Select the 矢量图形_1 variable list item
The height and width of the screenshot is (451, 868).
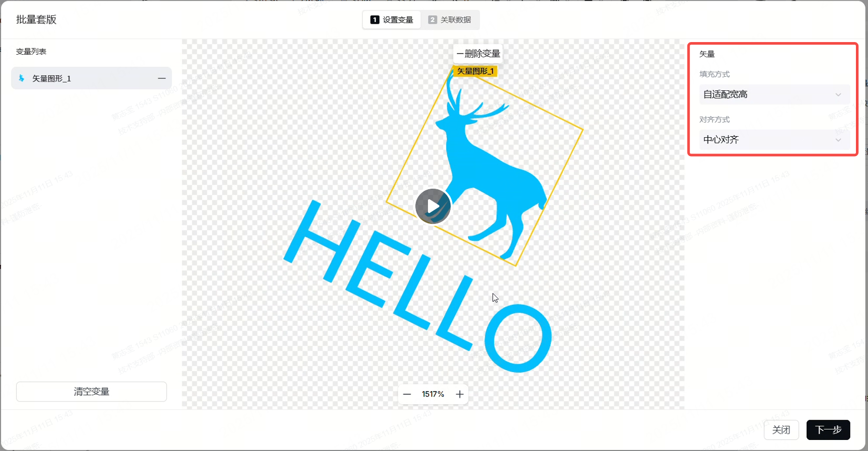click(91, 78)
